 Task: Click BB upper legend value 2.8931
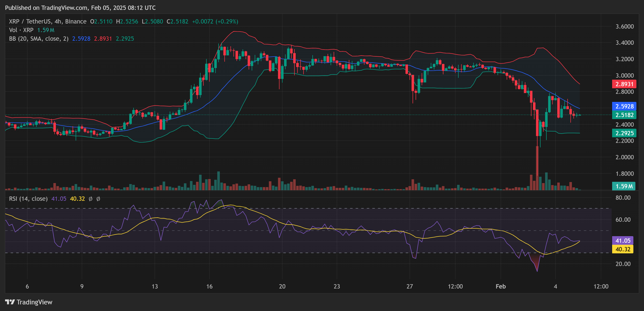coord(103,39)
